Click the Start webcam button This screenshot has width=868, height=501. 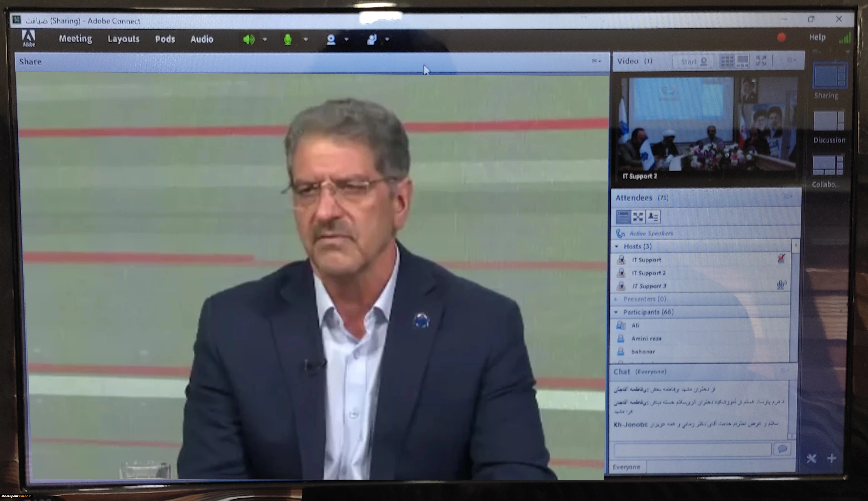point(693,62)
